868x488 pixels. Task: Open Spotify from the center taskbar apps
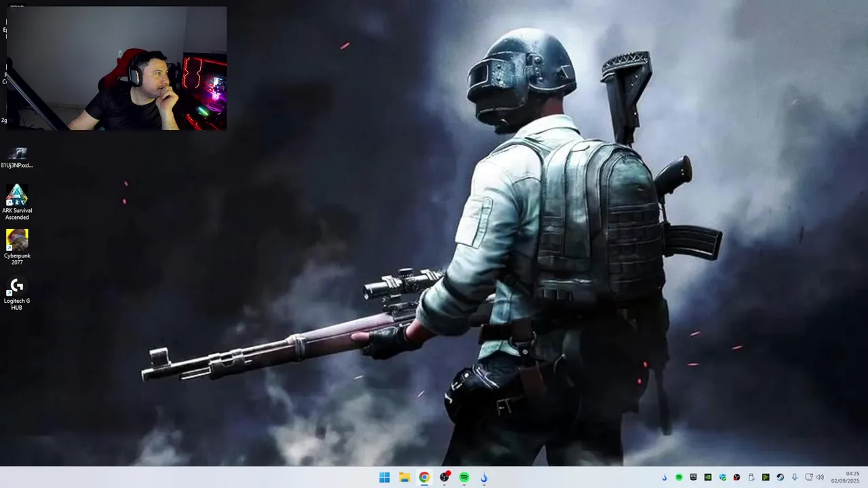(464, 477)
